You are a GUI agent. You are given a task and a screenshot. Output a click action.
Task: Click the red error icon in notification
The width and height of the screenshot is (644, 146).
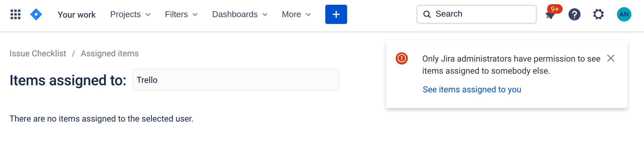401,58
